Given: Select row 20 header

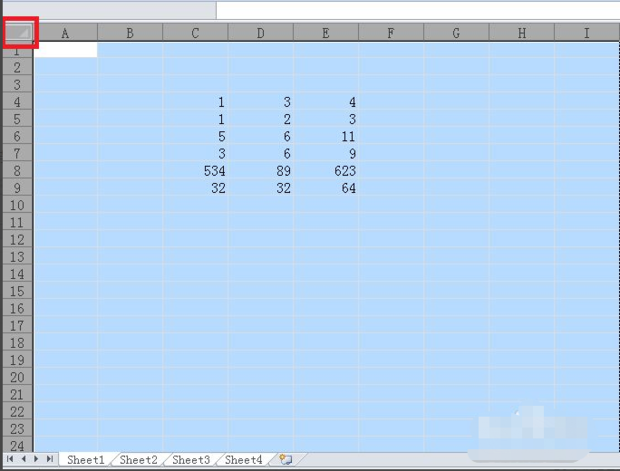Looking at the screenshot, I should pyautogui.click(x=17, y=377).
